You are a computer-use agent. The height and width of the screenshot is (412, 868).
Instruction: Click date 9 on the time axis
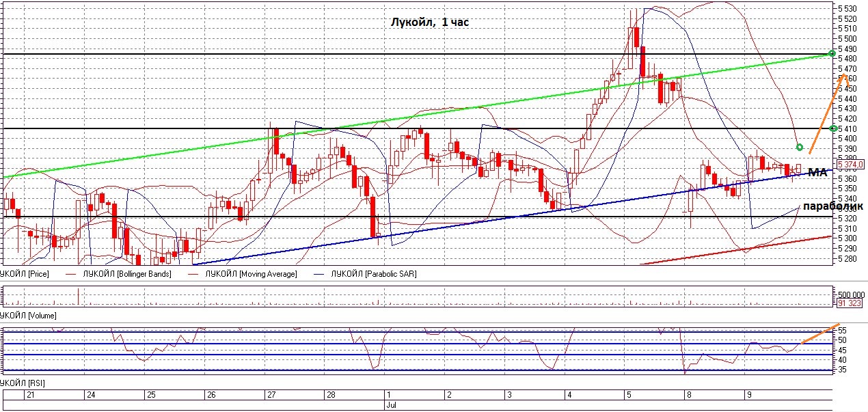point(750,395)
